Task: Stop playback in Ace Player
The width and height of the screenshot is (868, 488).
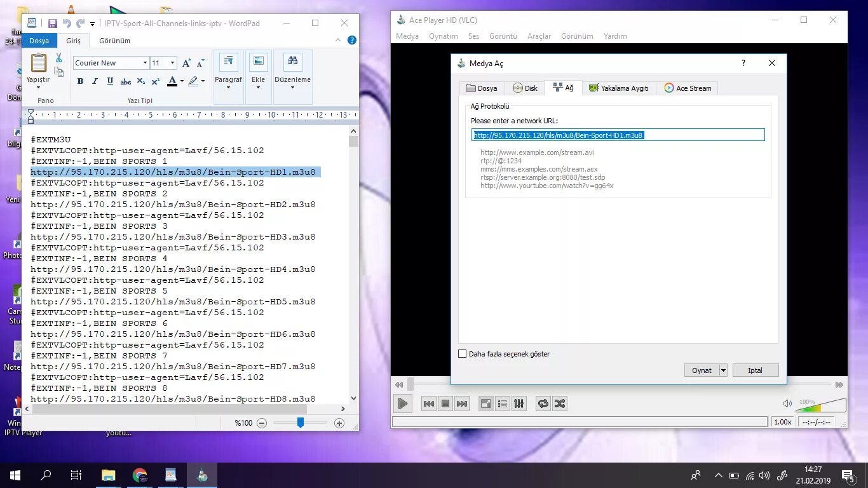Action: 445,403
